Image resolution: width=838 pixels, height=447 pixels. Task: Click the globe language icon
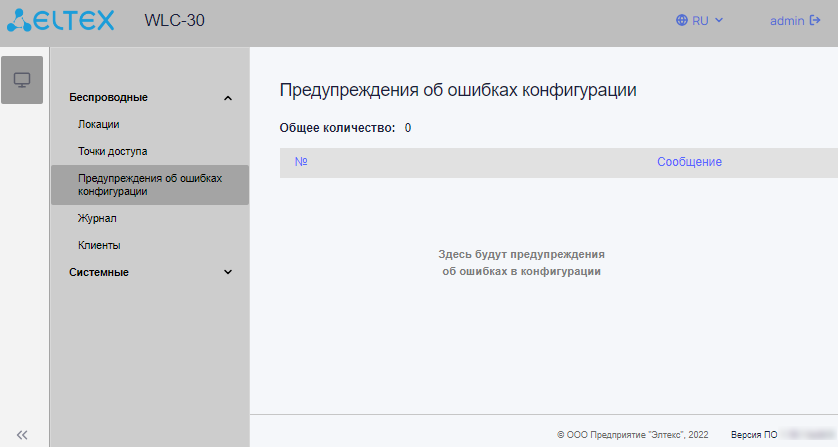tap(681, 20)
